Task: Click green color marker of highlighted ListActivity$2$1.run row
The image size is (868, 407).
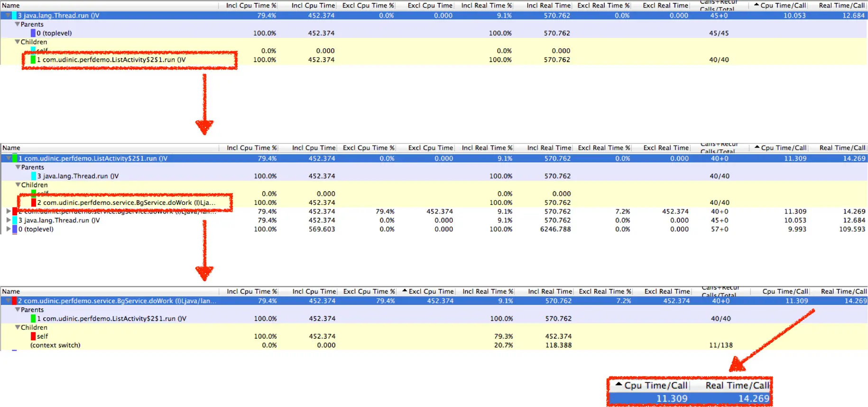Action: point(15,158)
